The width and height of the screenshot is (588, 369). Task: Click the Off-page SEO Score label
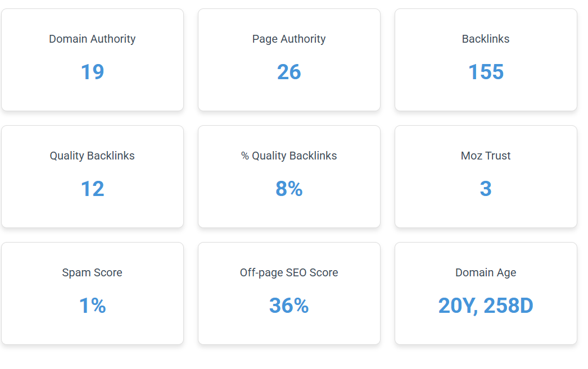click(x=289, y=273)
